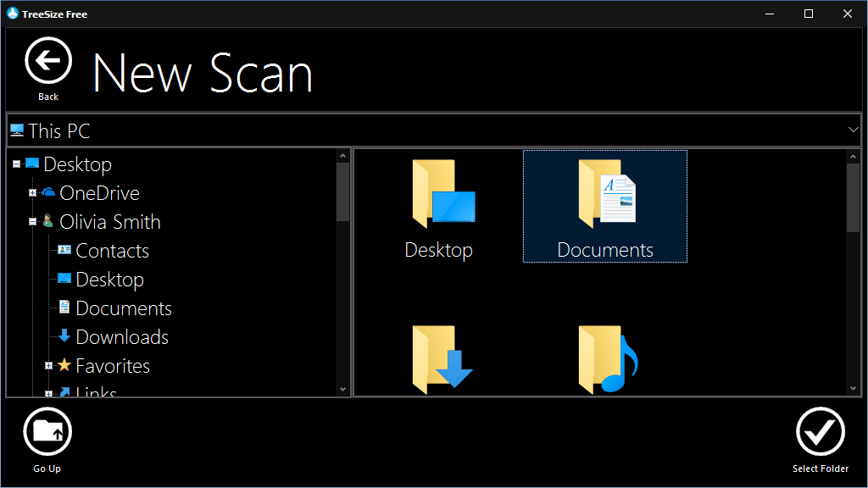This screenshot has width=868, height=488.
Task: Click the Desktop root icon in the tree
Action: point(32,164)
